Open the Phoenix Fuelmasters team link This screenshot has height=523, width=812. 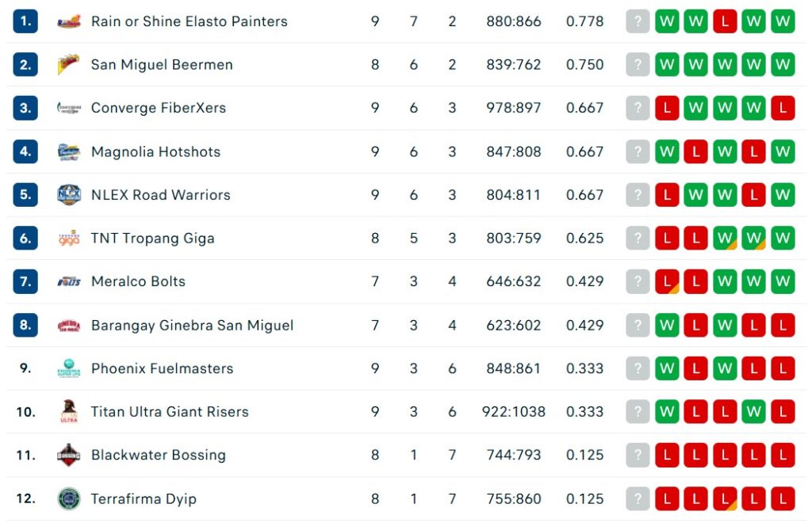point(162,368)
